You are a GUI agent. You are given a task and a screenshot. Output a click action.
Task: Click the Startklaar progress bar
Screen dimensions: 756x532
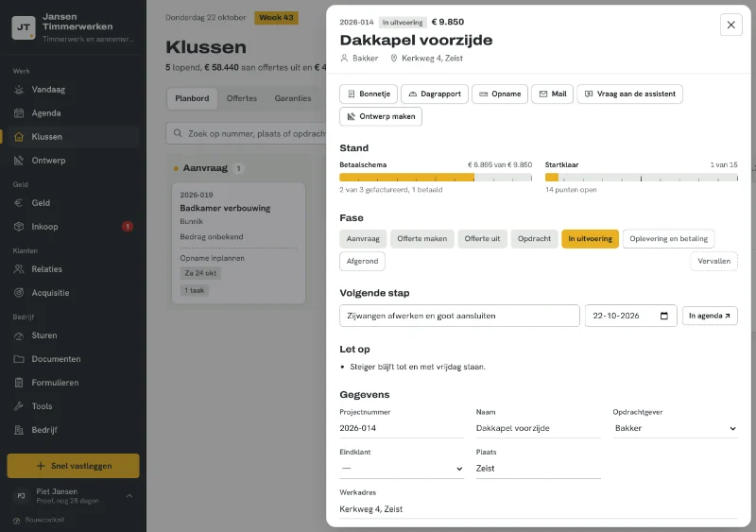(x=642, y=178)
